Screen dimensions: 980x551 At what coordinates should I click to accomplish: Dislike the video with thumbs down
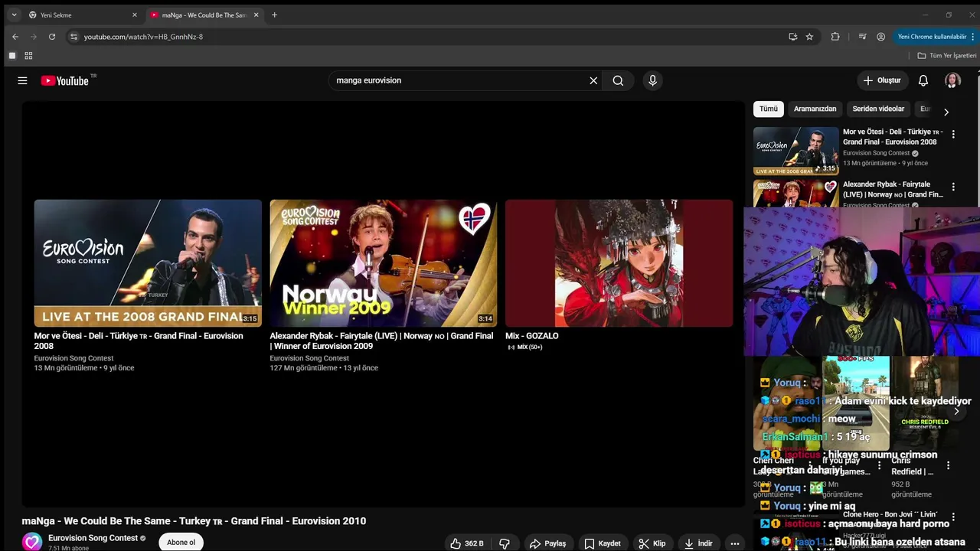click(505, 543)
